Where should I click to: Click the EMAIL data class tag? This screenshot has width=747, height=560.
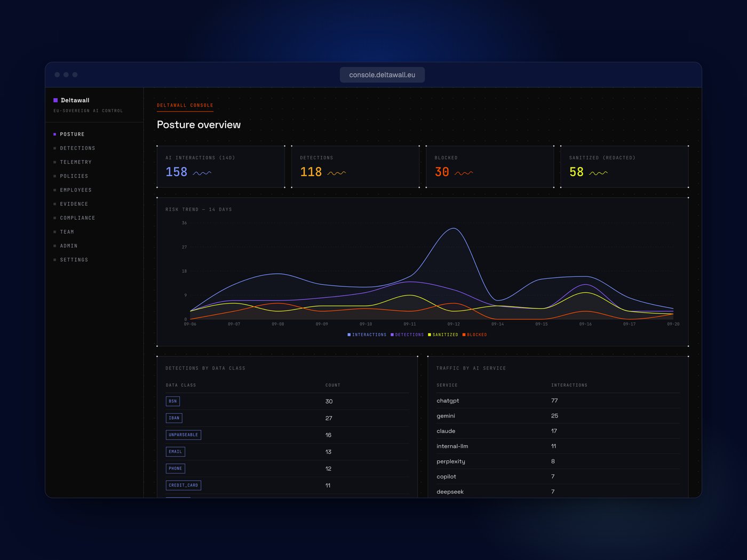click(176, 452)
